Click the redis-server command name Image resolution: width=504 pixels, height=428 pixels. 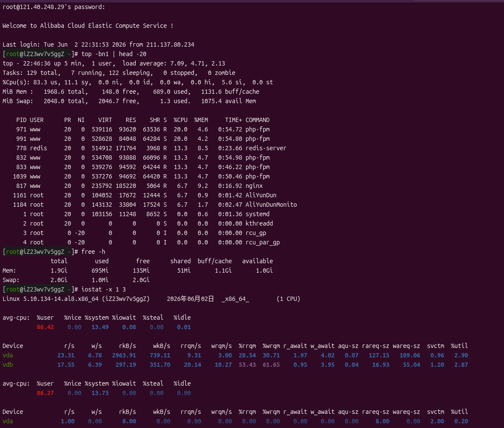coord(266,148)
